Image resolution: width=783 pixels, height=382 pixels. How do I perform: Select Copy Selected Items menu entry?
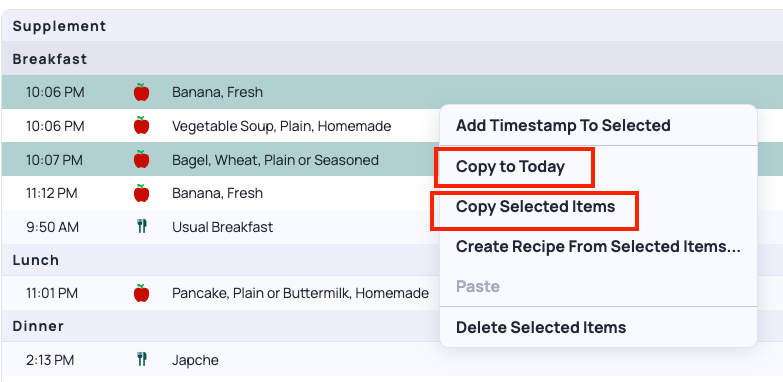[x=535, y=207]
